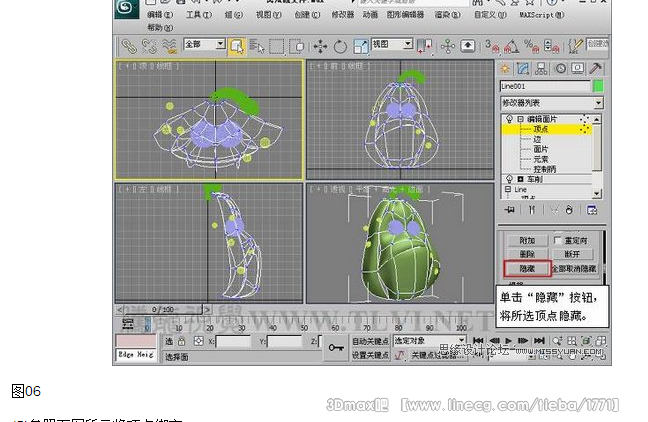Open the 修改器 menu
Image resolution: width=648 pixels, height=422 pixels.
pos(340,16)
